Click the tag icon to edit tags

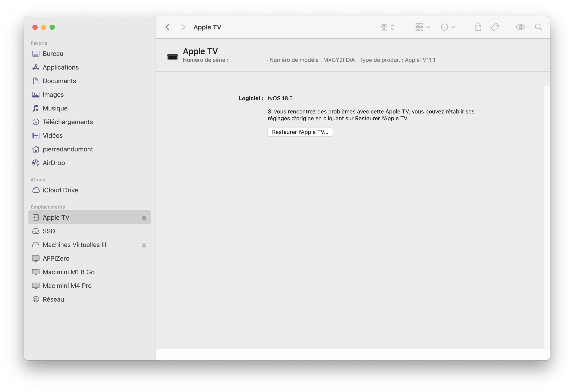tap(495, 27)
